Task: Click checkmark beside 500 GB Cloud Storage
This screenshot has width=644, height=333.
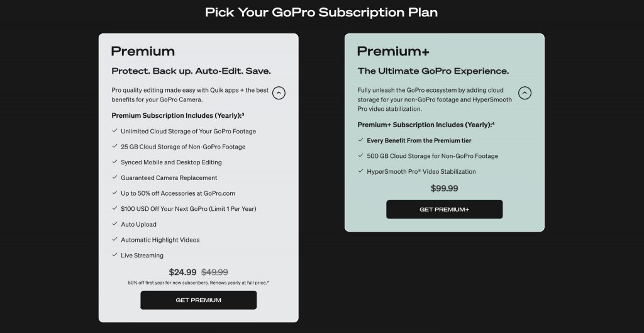Action: coord(360,155)
